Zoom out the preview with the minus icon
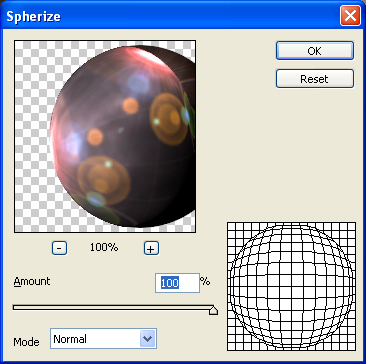Image resolution: width=366 pixels, height=364 pixels. pos(59,248)
